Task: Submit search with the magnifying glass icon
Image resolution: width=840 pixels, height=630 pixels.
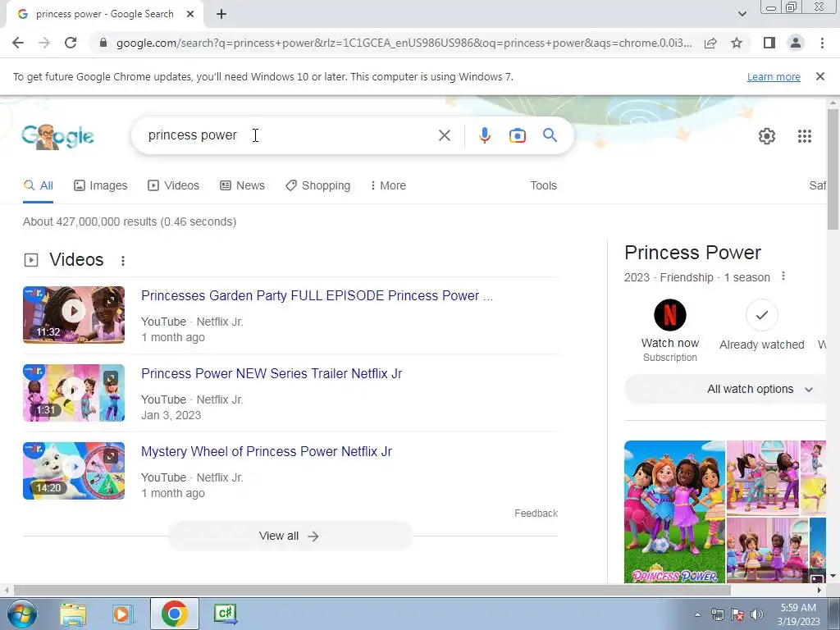Action: 550,135
